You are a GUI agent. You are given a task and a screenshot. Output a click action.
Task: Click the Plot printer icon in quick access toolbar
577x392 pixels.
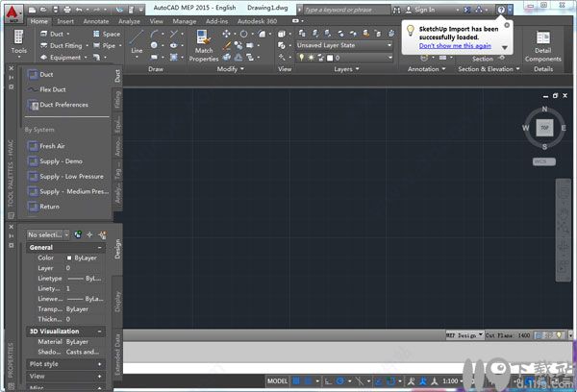(67, 10)
